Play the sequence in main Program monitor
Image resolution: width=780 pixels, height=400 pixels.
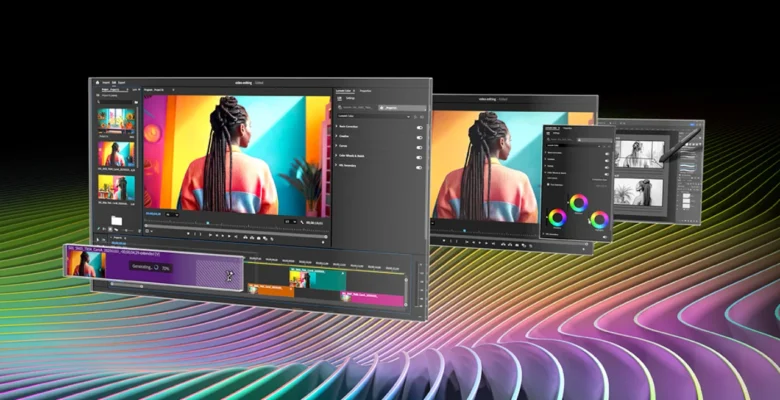pyautogui.click(x=222, y=235)
